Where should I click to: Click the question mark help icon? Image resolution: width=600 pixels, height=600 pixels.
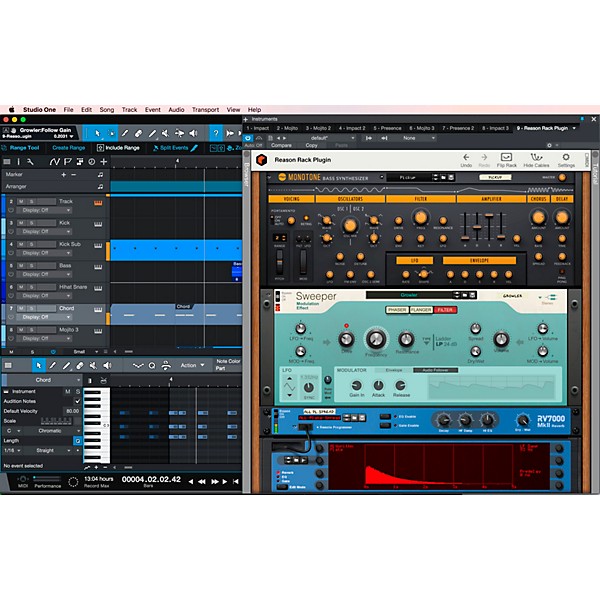point(216,133)
